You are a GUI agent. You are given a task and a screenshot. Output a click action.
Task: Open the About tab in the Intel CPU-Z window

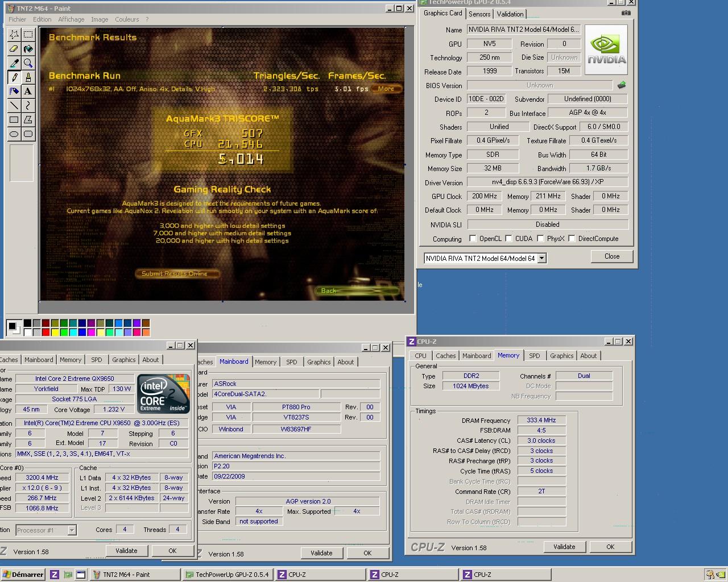tap(151, 360)
